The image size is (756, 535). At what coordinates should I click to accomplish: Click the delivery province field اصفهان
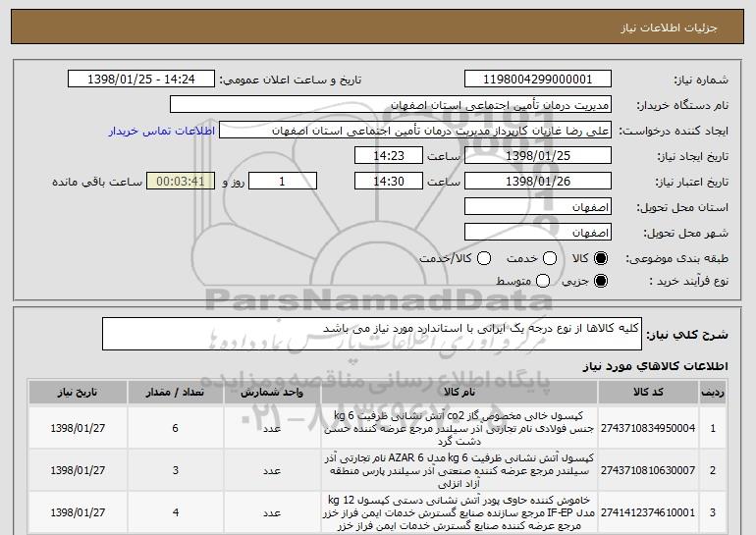[538, 207]
